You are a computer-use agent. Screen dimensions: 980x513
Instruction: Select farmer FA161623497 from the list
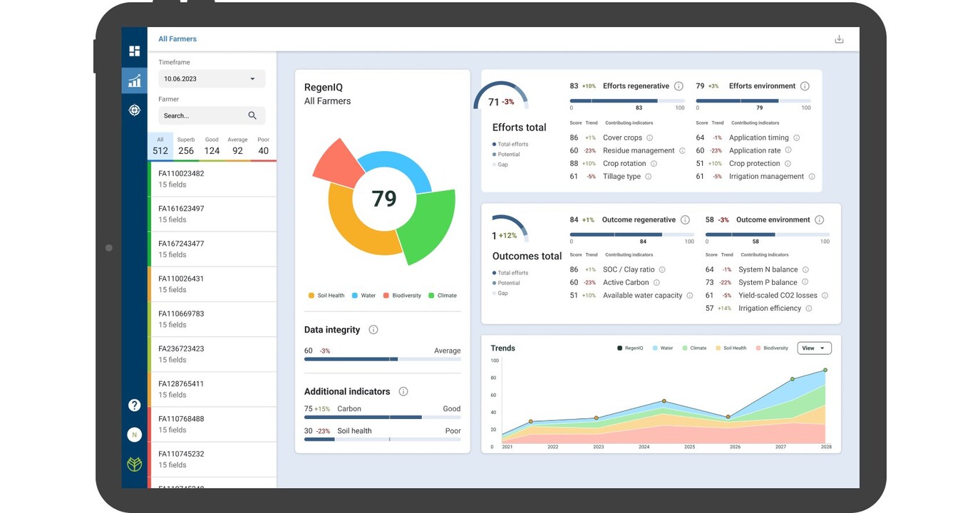click(x=212, y=214)
